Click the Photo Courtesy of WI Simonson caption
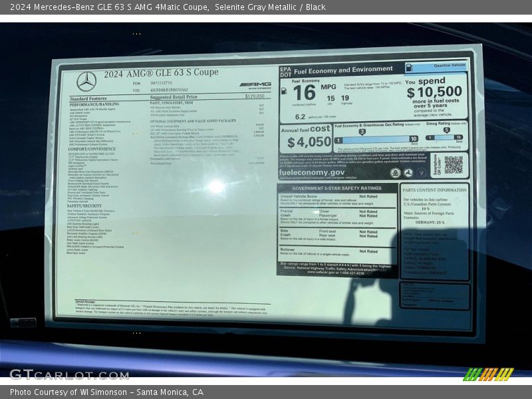 click(x=106, y=392)
